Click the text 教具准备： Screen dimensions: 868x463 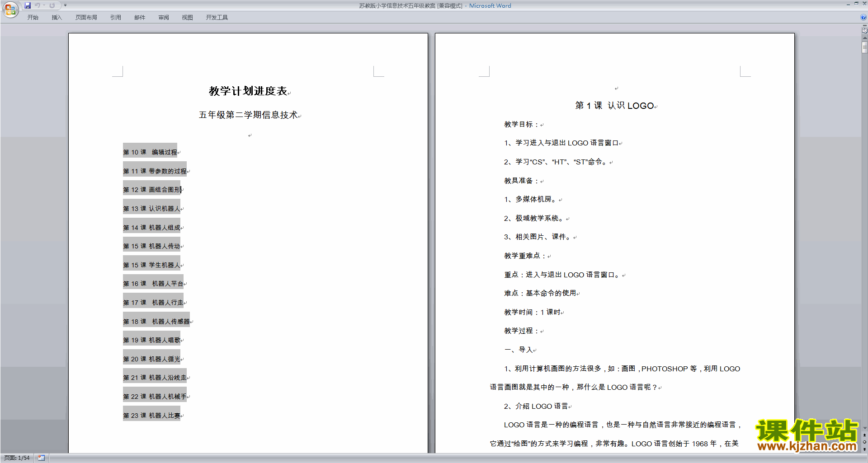522,181
